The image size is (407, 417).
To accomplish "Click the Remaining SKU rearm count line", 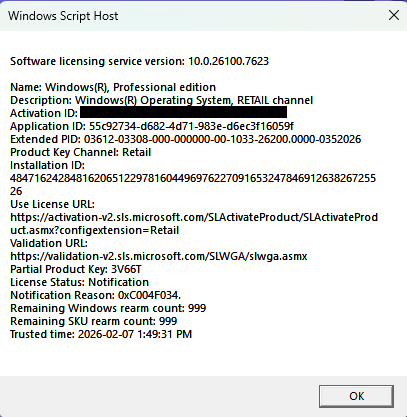I will pos(94,321).
